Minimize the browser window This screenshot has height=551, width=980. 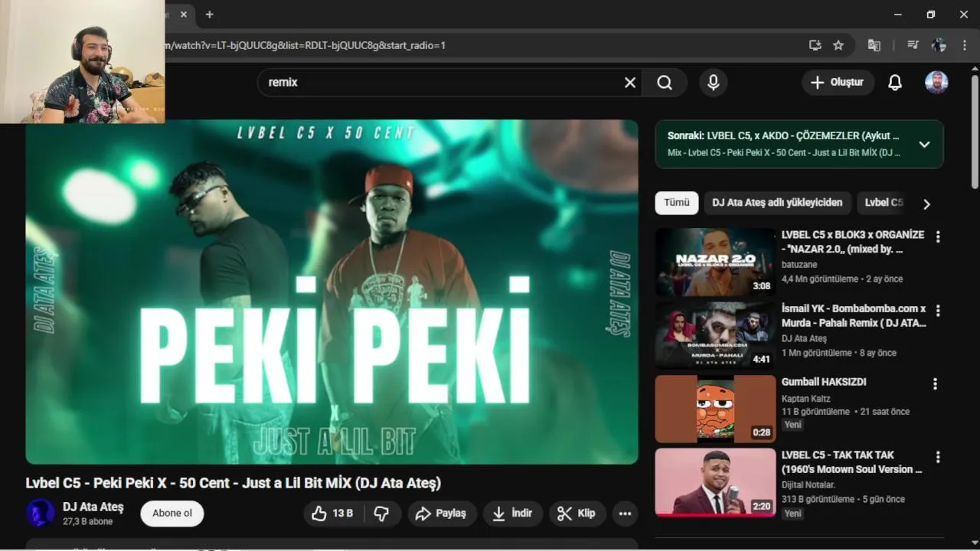(897, 15)
